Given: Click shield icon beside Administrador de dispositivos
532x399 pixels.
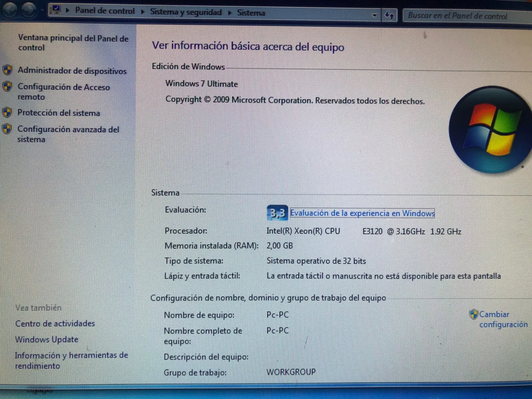Looking at the screenshot, I should pyautogui.click(x=7, y=70).
